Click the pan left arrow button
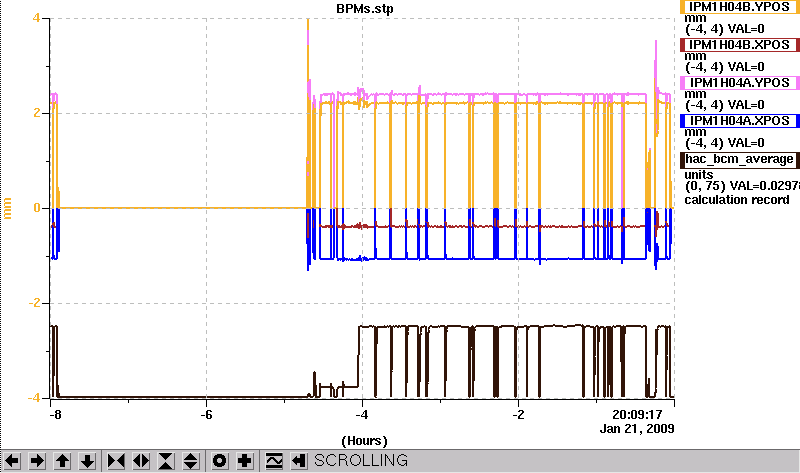The image size is (800, 473). [x=12, y=461]
